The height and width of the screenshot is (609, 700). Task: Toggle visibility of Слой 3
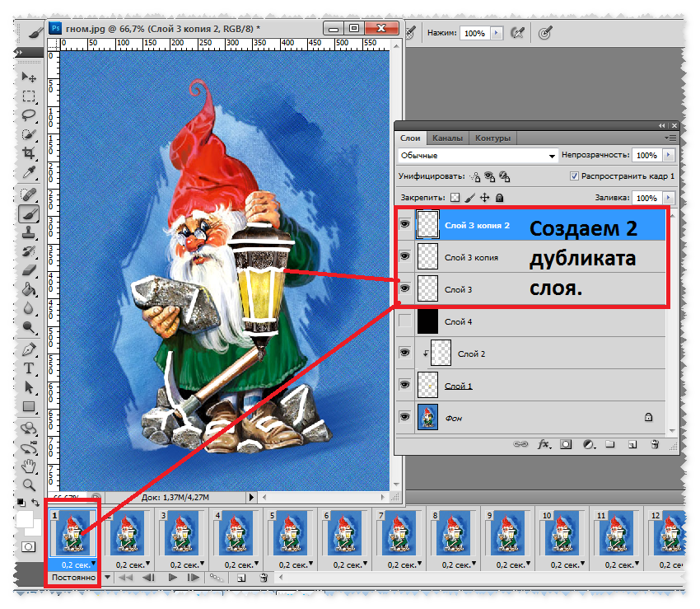[405, 288]
